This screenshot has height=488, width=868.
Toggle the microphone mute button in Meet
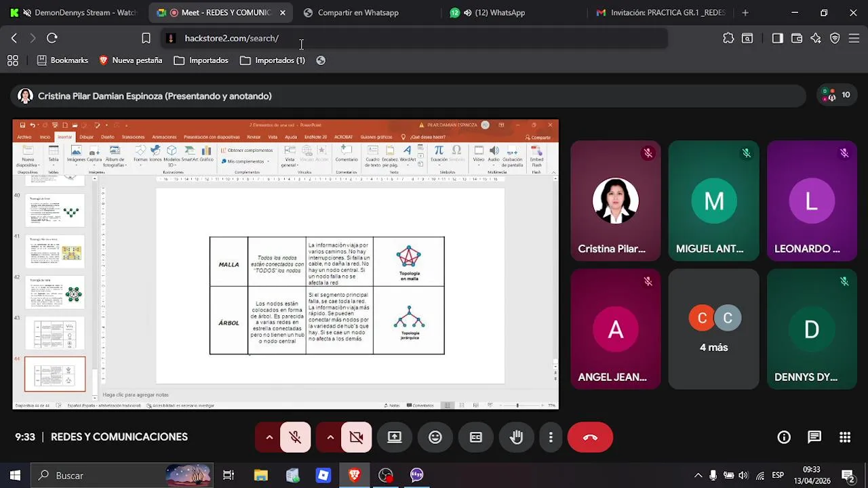(x=295, y=437)
